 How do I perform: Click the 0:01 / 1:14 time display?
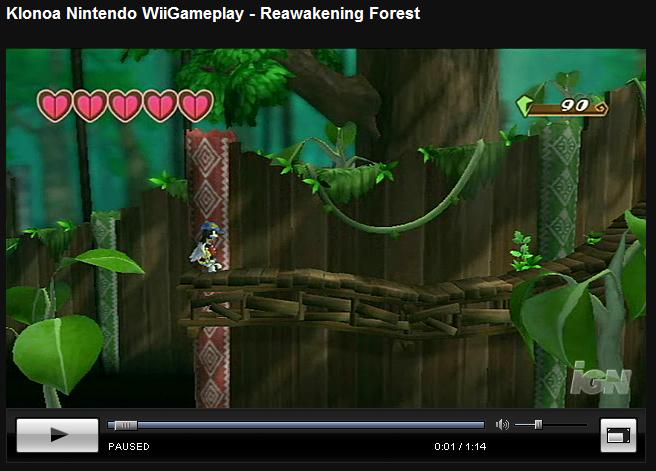click(x=460, y=447)
